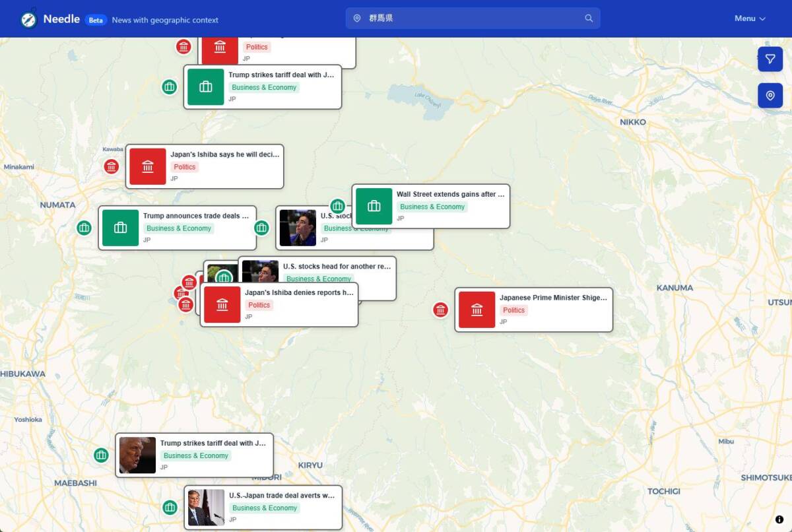Click green briefcase icon on Wall Street card
The height and width of the screenshot is (532, 792).
[x=374, y=207]
